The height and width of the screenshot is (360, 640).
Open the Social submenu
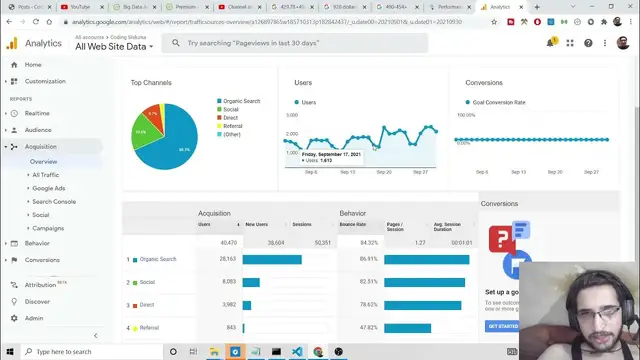pos(40,215)
